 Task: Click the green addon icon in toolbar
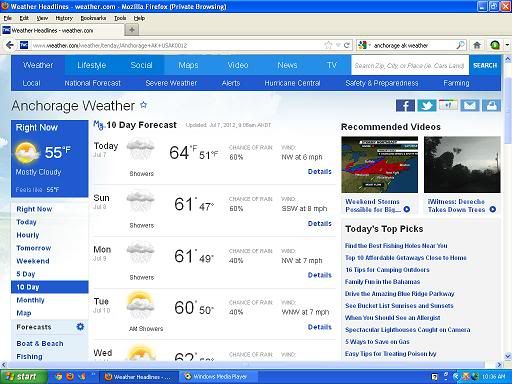tap(495, 45)
